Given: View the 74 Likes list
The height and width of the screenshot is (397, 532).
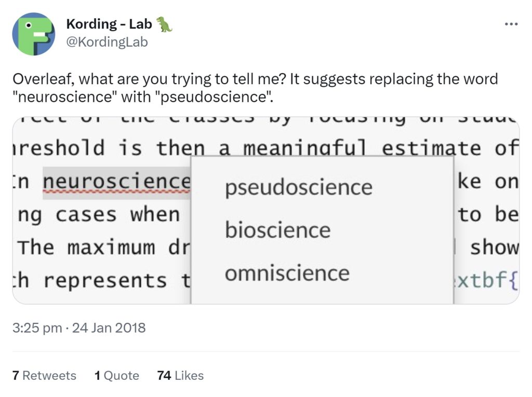Looking at the screenshot, I should [x=180, y=375].
